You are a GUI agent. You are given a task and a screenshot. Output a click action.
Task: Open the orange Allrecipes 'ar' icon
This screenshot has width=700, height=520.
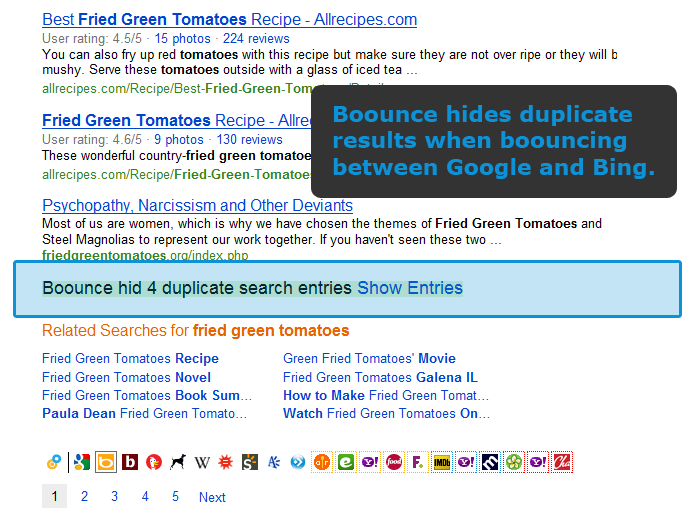point(322,462)
